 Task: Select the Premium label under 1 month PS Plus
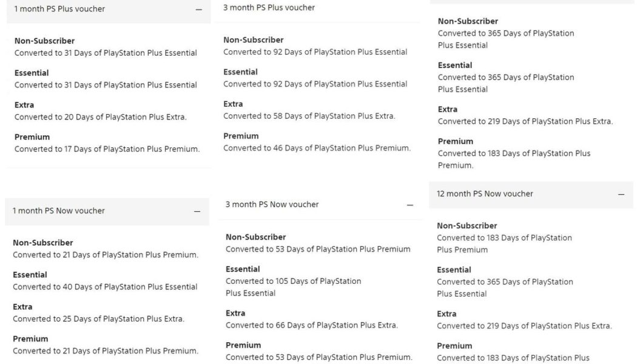(31, 136)
